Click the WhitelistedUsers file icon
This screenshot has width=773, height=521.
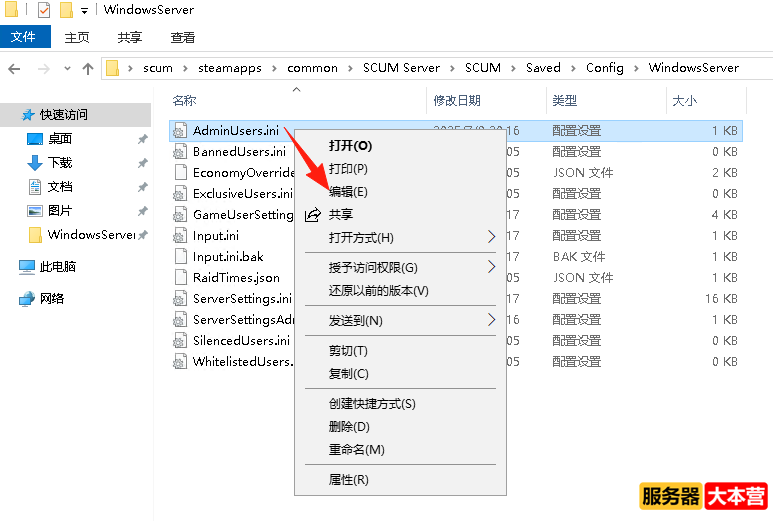coord(180,362)
